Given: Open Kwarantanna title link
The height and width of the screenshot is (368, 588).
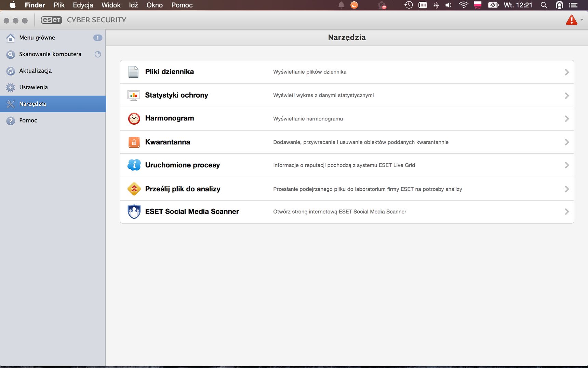Looking at the screenshot, I should pos(168,142).
